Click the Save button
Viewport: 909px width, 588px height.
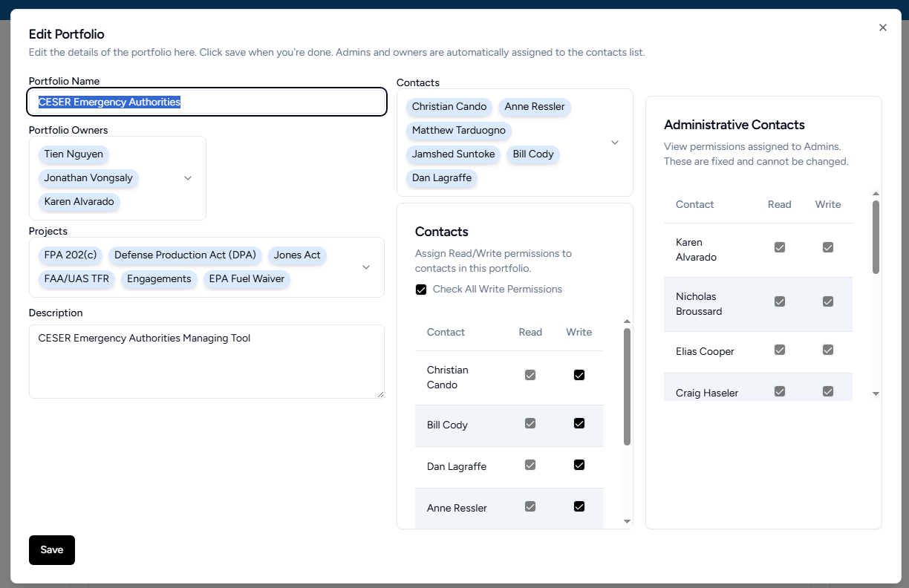tap(52, 550)
